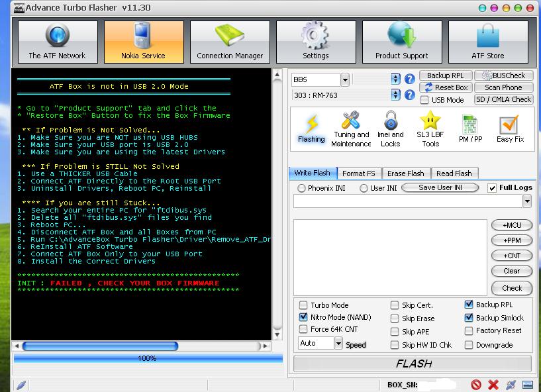
Task: Expand the INI file path dropdown
Action: [527, 201]
